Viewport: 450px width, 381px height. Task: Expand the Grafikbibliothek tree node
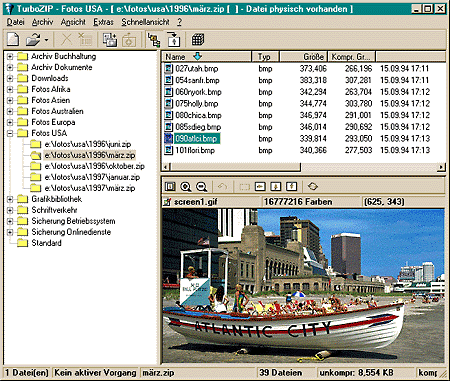tap(10, 199)
